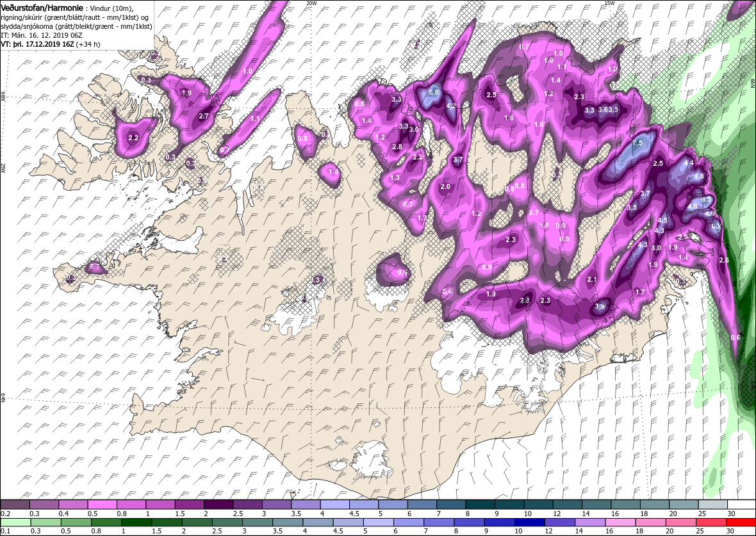Viewport: 756px width, 536px height.
Task: Click the 2.0 snowfall value on the map
Action: tap(445, 186)
